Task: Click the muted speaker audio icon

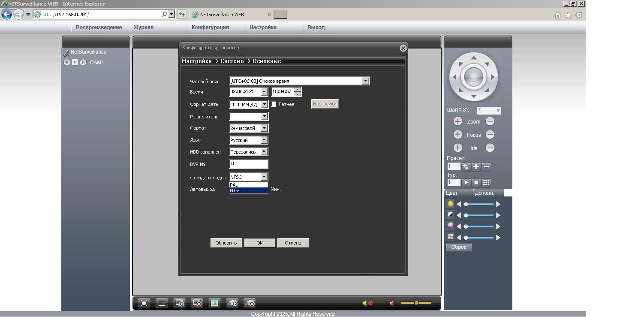Action: [x=367, y=303]
